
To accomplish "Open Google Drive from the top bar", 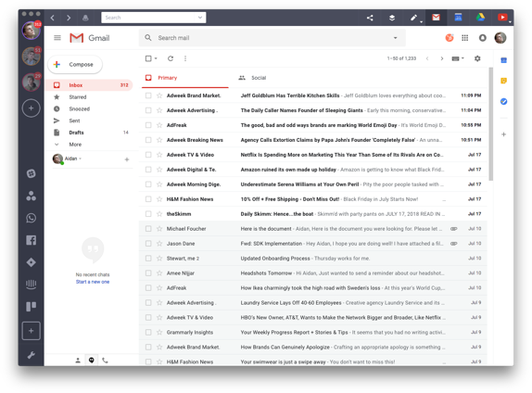I will point(480,18).
